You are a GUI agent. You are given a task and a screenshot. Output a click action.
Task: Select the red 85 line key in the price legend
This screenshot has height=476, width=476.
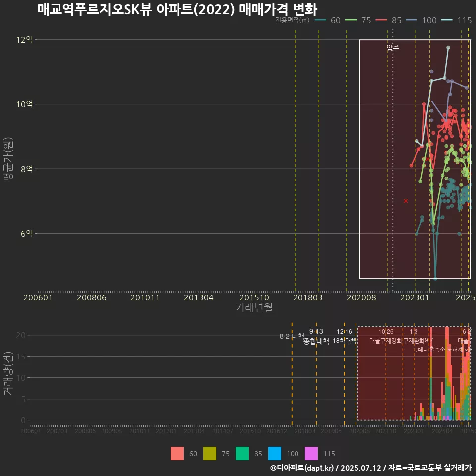coord(381,20)
